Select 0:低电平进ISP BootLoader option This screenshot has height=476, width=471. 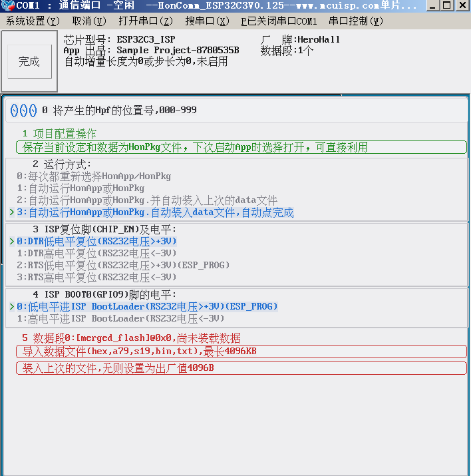pos(147,307)
